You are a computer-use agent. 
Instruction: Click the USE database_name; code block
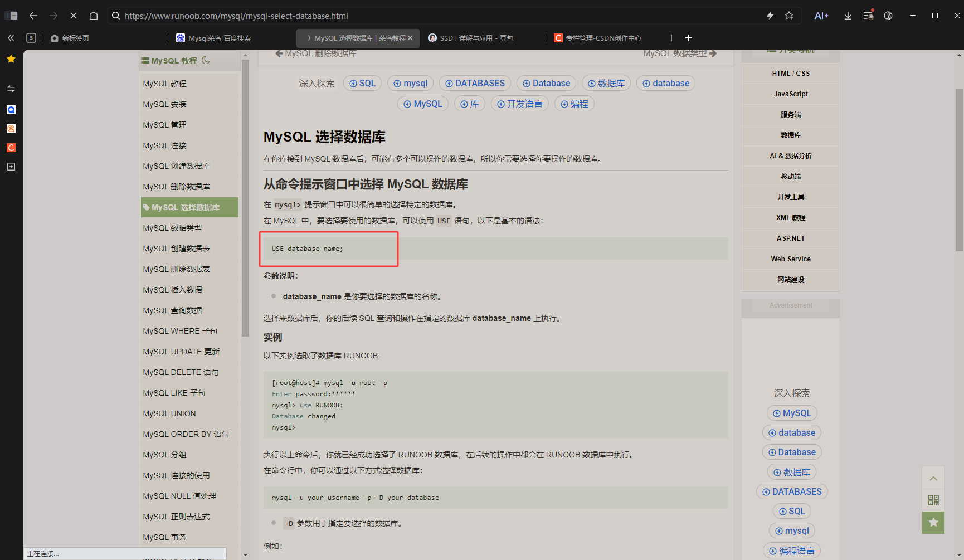tap(495, 249)
